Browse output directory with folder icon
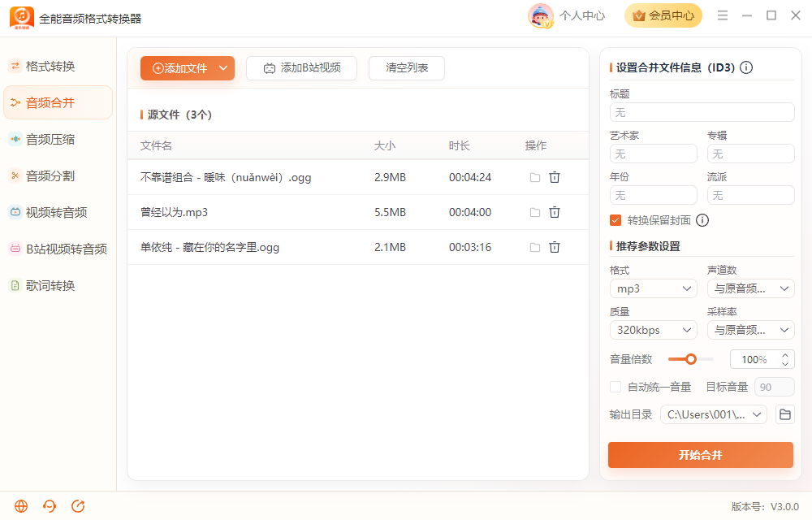 click(784, 414)
